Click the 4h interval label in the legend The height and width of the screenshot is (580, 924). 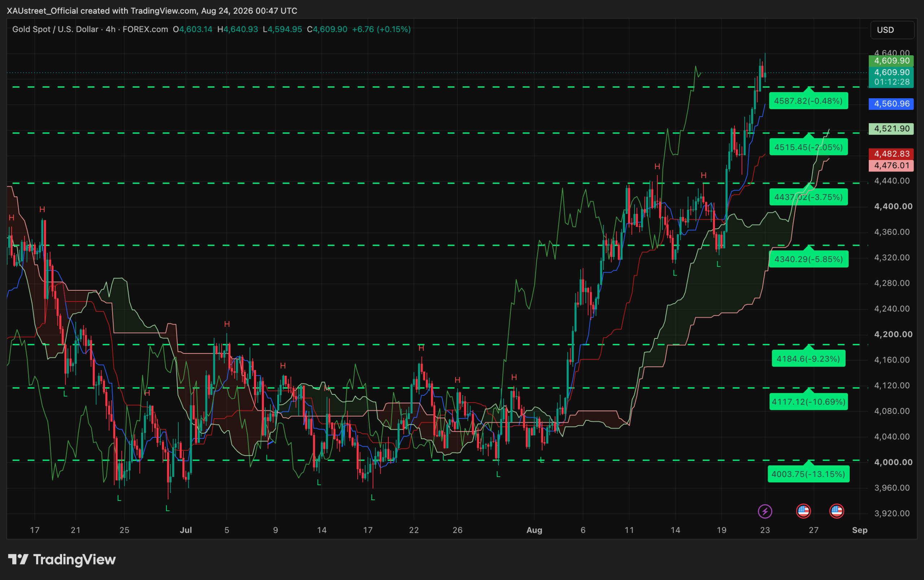click(110, 30)
